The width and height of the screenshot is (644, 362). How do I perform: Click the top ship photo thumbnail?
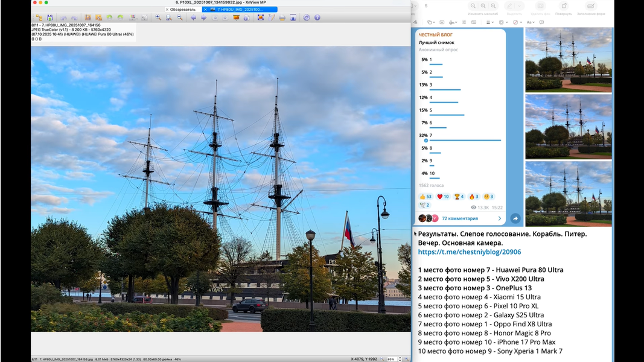[x=568, y=59]
